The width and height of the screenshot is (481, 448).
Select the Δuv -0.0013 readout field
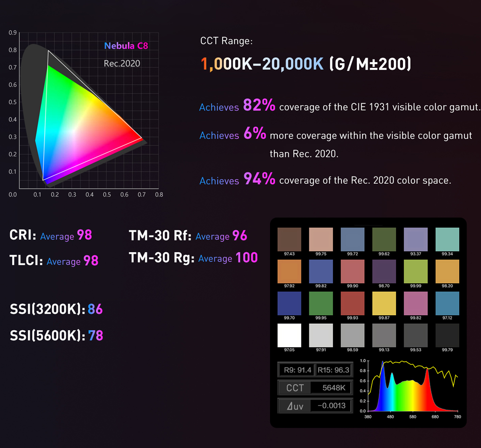point(330,405)
